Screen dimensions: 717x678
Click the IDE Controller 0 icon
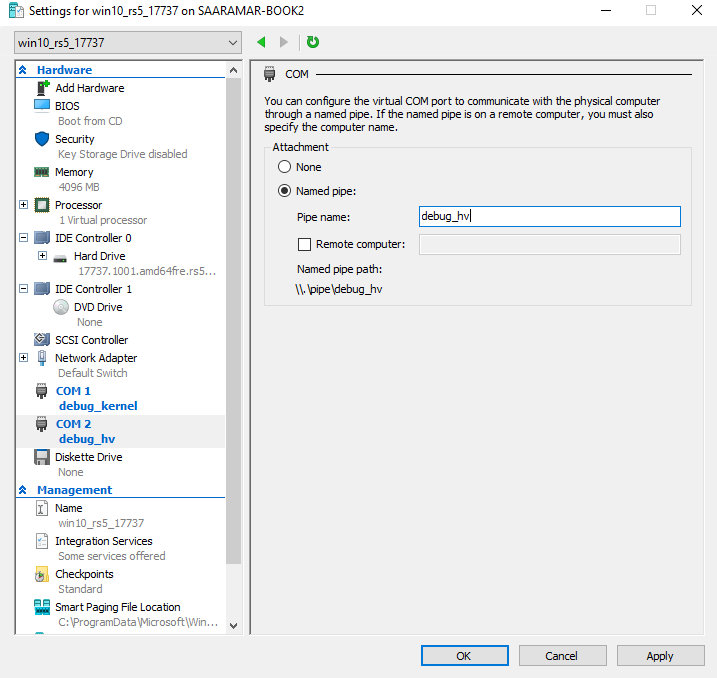(42, 238)
